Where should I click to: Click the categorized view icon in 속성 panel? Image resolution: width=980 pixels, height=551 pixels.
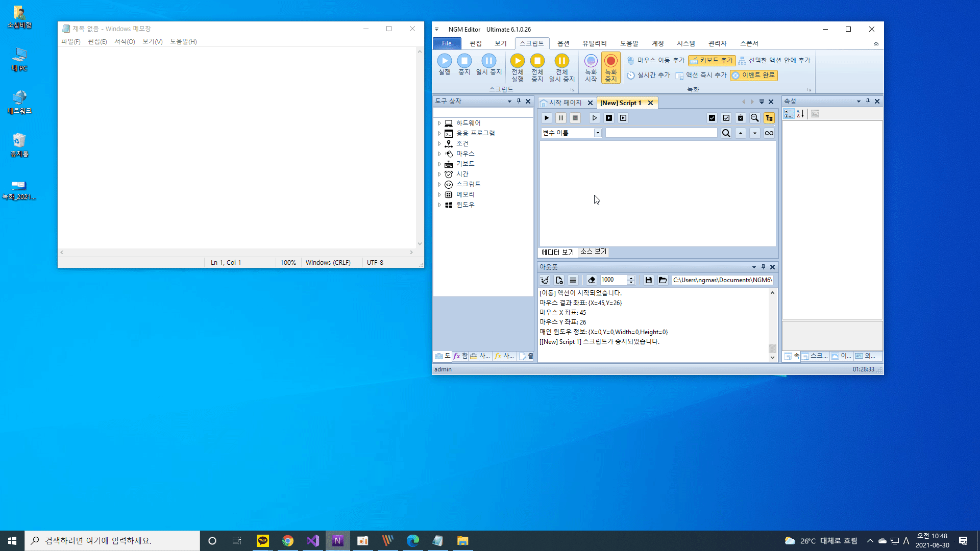coord(789,114)
